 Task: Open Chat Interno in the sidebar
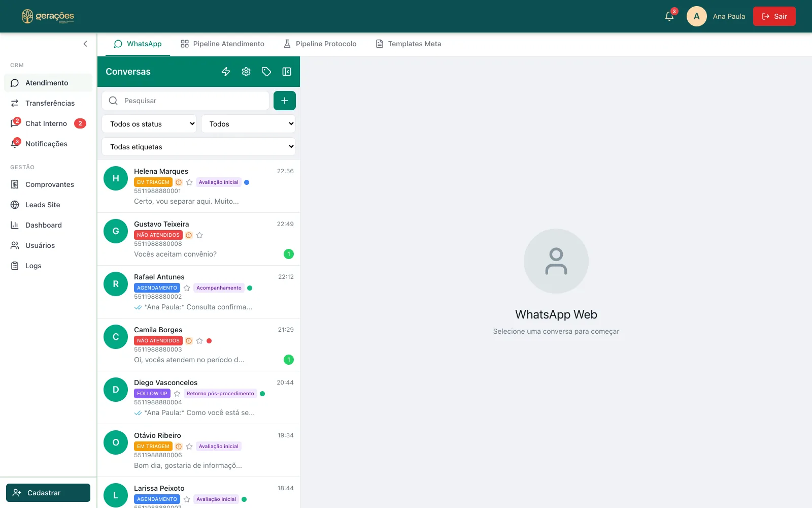click(x=48, y=123)
